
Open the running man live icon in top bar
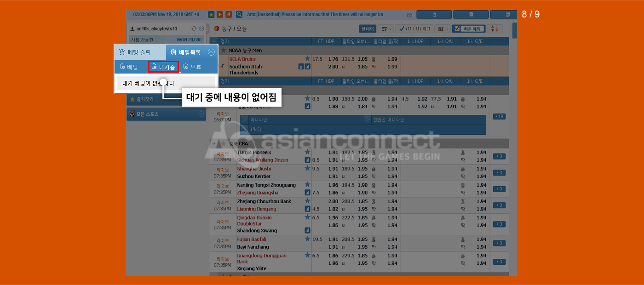click(x=229, y=15)
